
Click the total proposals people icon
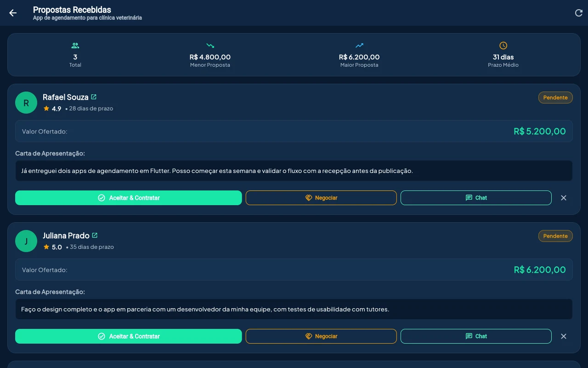click(x=75, y=46)
